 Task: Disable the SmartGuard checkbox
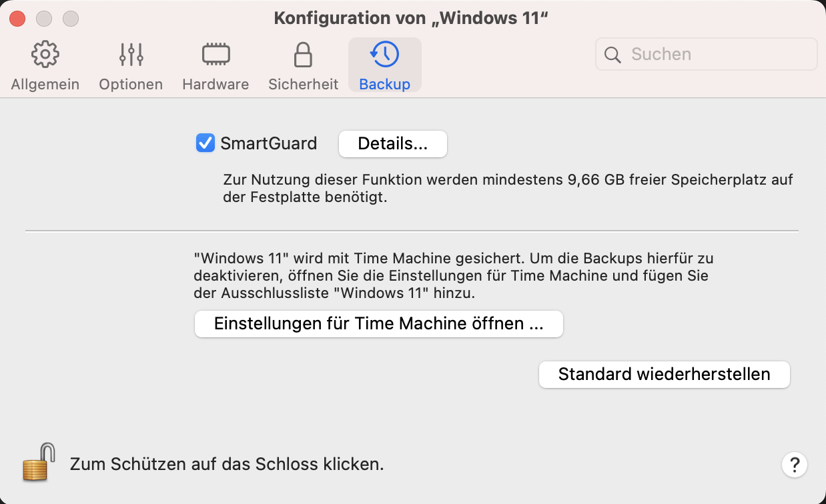[205, 143]
